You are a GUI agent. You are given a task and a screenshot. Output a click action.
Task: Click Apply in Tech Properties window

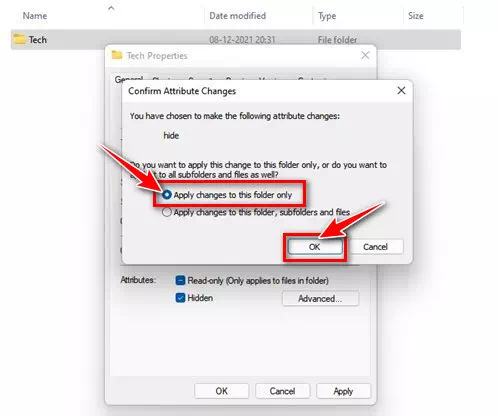tap(343, 391)
